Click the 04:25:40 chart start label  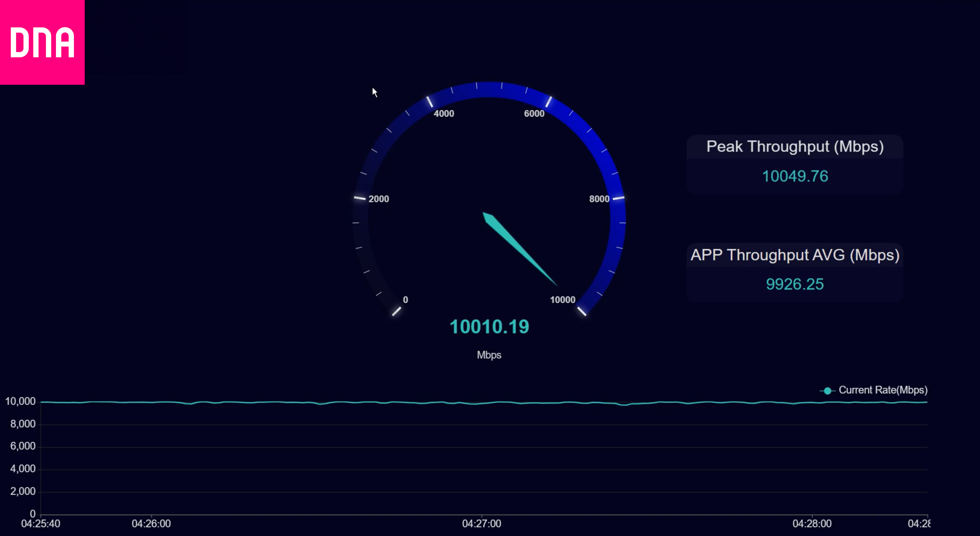[40, 523]
